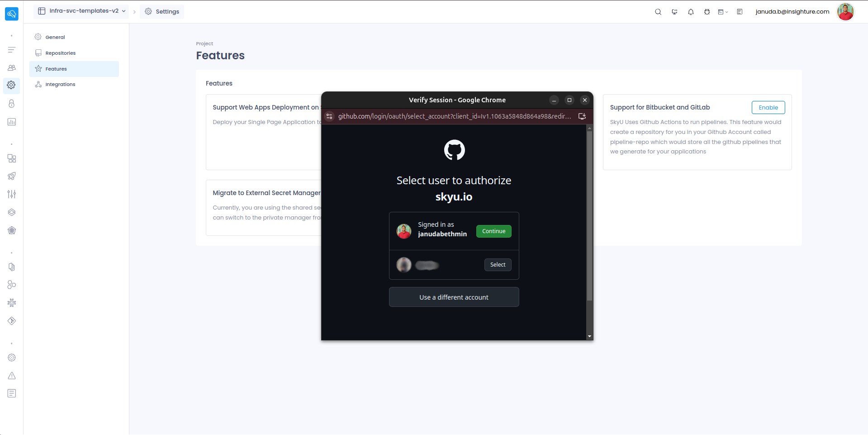Open the diamond git sidebar icon
The height and width of the screenshot is (435, 868).
(x=12, y=321)
